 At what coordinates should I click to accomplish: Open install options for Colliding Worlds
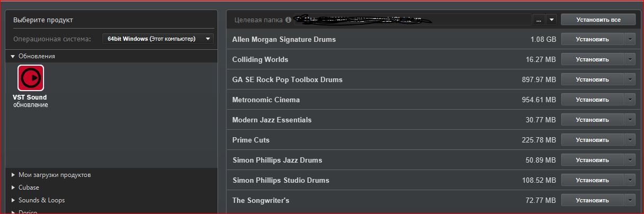[630, 59]
